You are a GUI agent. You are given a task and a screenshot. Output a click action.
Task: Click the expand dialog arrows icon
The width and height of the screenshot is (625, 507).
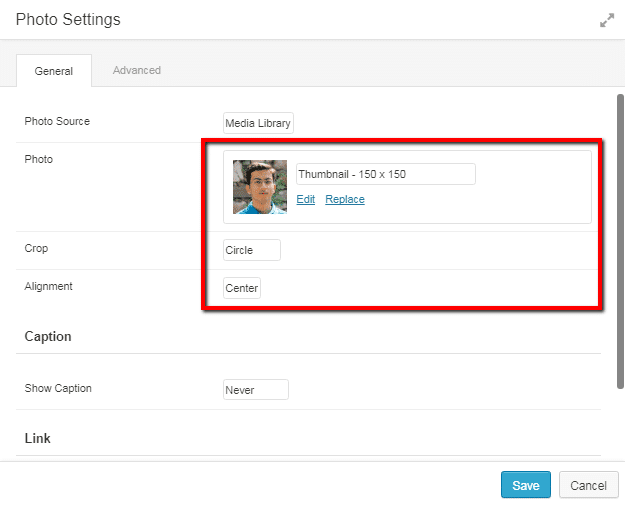[x=606, y=20]
